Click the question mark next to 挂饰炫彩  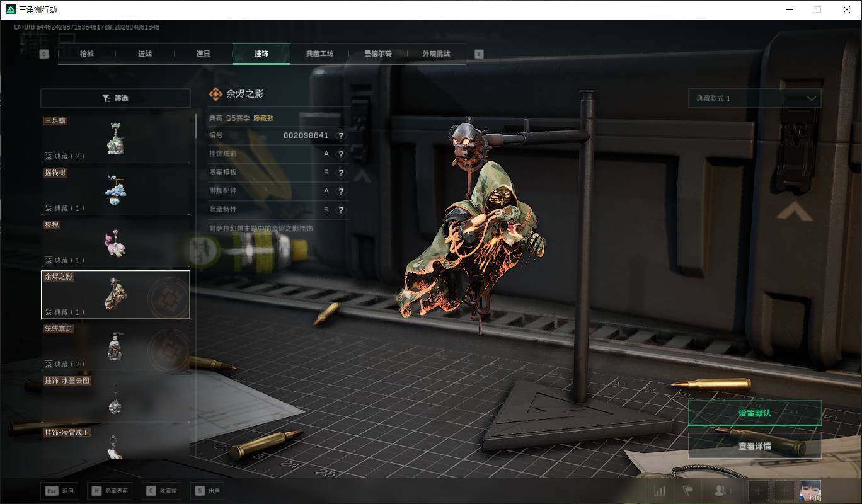[x=341, y=154]
